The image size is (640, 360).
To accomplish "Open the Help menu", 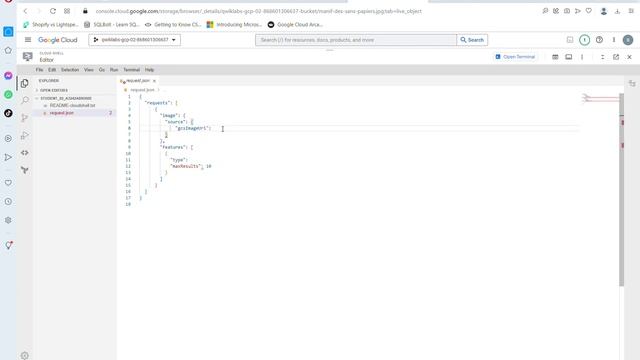I will [x=149, y=70].
